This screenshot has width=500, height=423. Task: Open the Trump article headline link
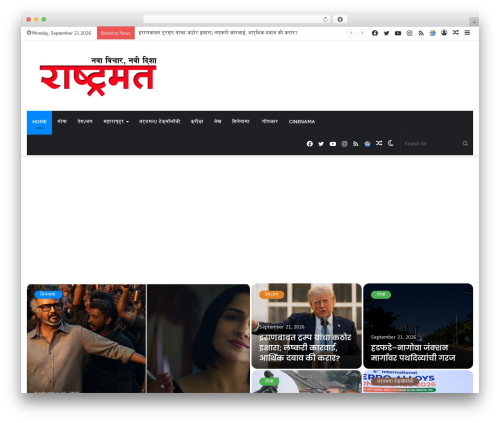click(x=305, y=348)
